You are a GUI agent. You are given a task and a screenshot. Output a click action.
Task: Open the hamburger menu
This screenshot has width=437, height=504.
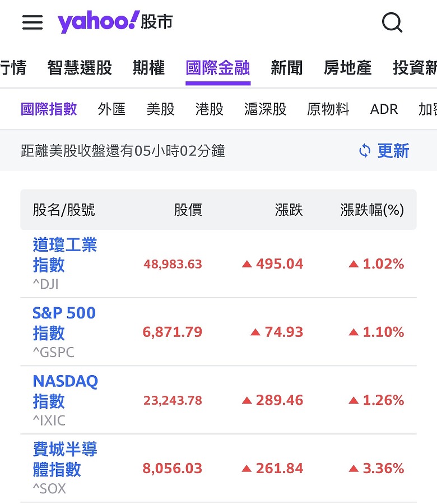32,22
